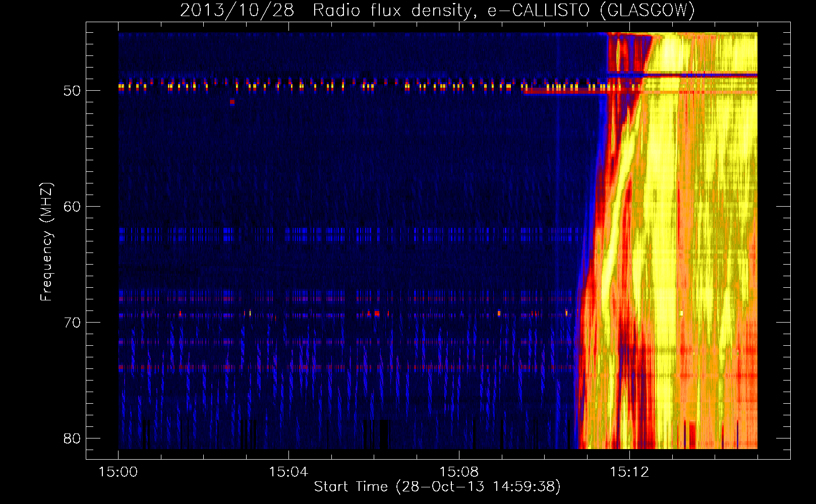Click the '2013/10/28' date in title
The height and width of the screenshot is (504, 816).
237,10
